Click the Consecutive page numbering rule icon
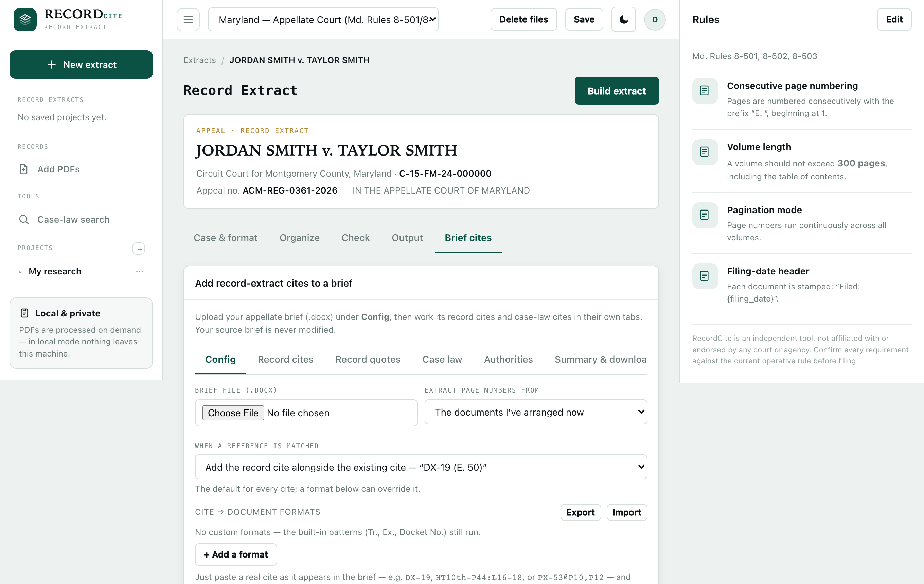 (x=705, y=91)
